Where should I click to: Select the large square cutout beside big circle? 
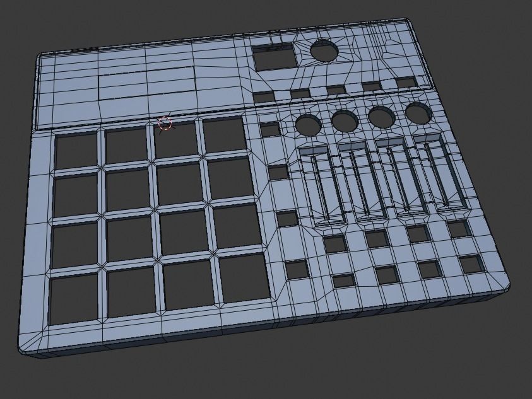tap(275, 57)
